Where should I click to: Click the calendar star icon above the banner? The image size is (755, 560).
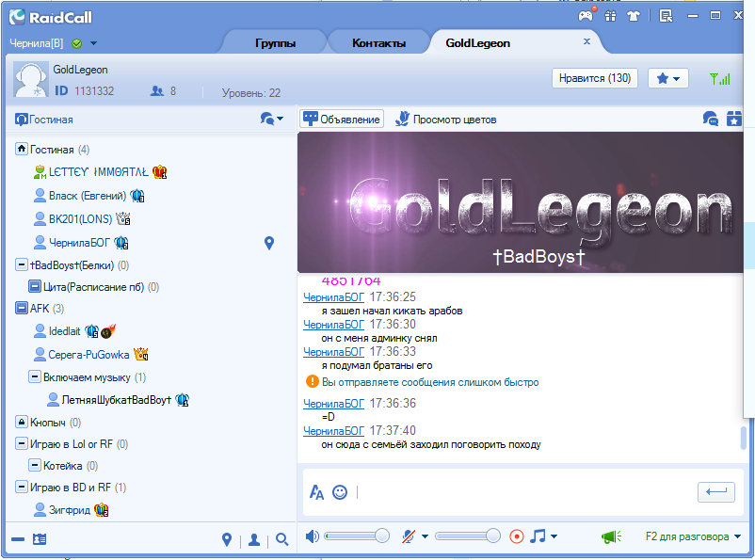(x=733, y=119)
